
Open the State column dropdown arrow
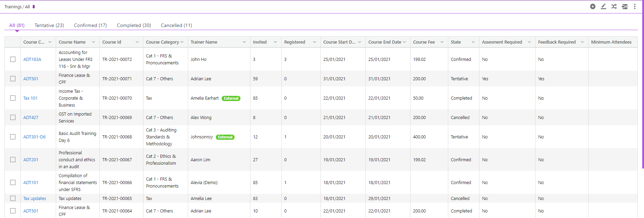point(473,42)
